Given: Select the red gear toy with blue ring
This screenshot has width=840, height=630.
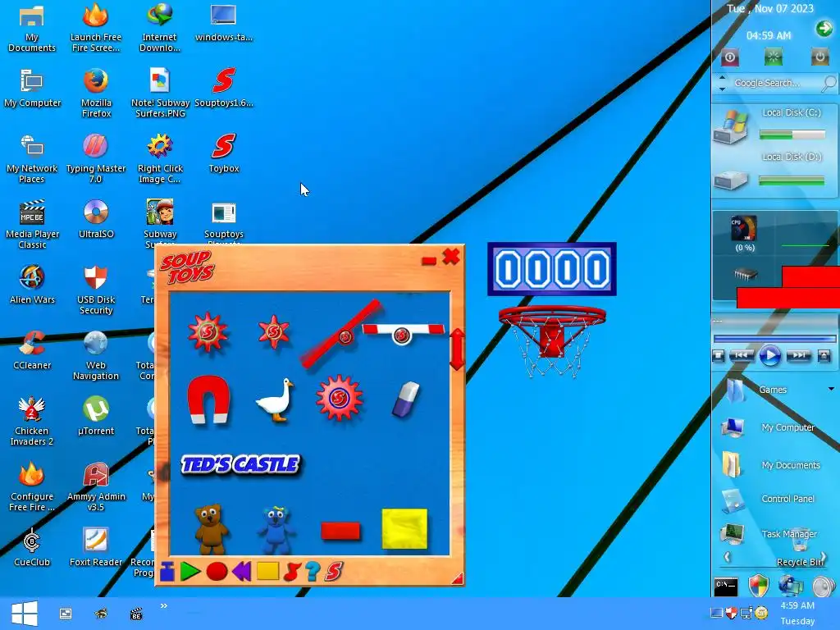Looking at the screenshot, I should (340, 398).
